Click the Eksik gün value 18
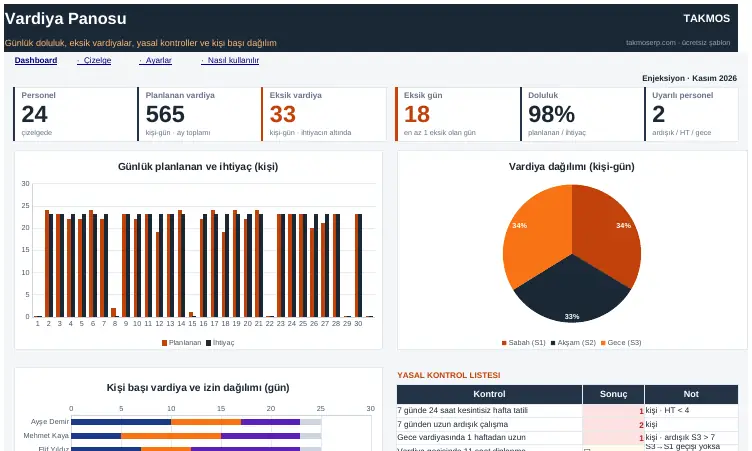This screenshot has width=752, height=451. (417, 114)
